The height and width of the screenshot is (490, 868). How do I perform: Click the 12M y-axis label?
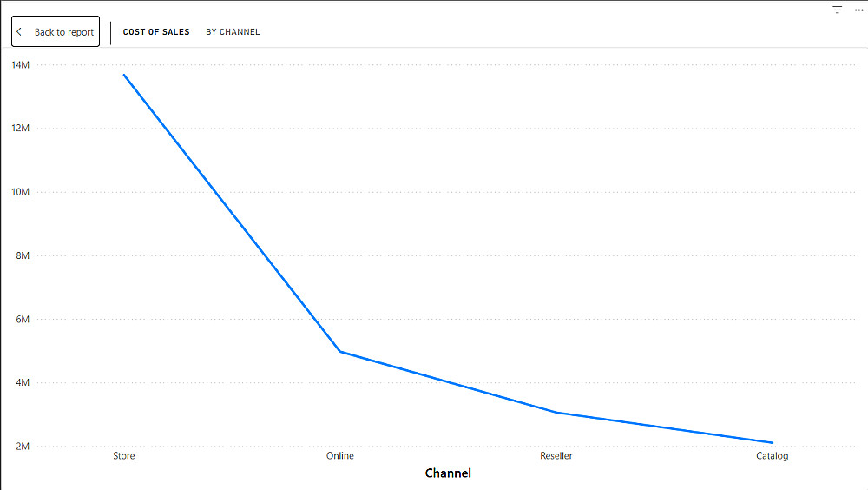click(x=20, y=129)
